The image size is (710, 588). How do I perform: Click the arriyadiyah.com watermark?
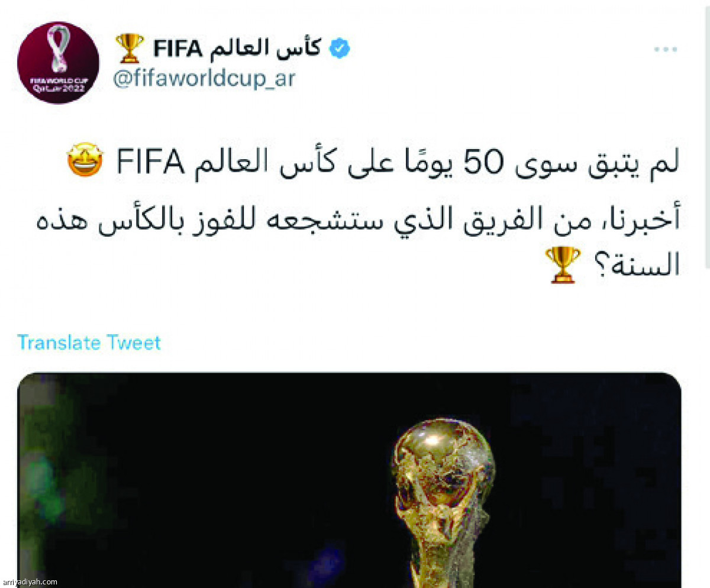pos(29,582)
